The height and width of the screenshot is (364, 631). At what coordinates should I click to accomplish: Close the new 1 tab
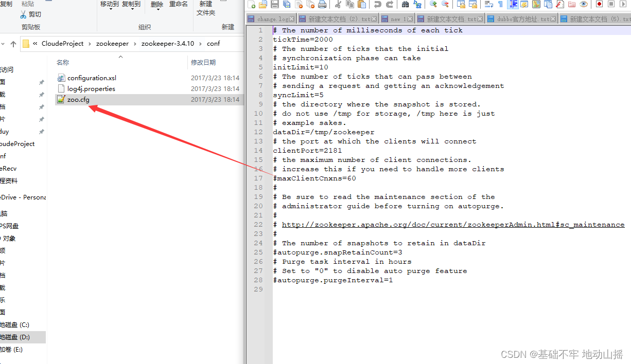click(411, 19)
